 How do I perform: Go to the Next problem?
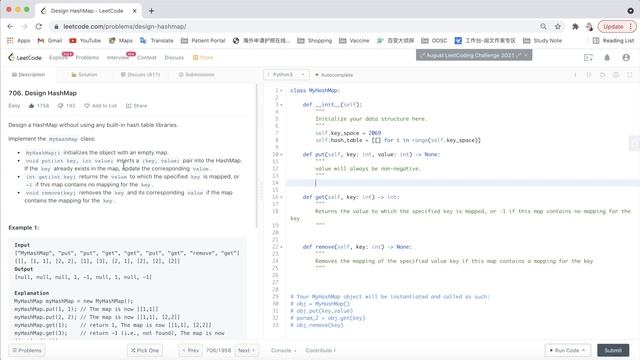[x=247, y=350]
